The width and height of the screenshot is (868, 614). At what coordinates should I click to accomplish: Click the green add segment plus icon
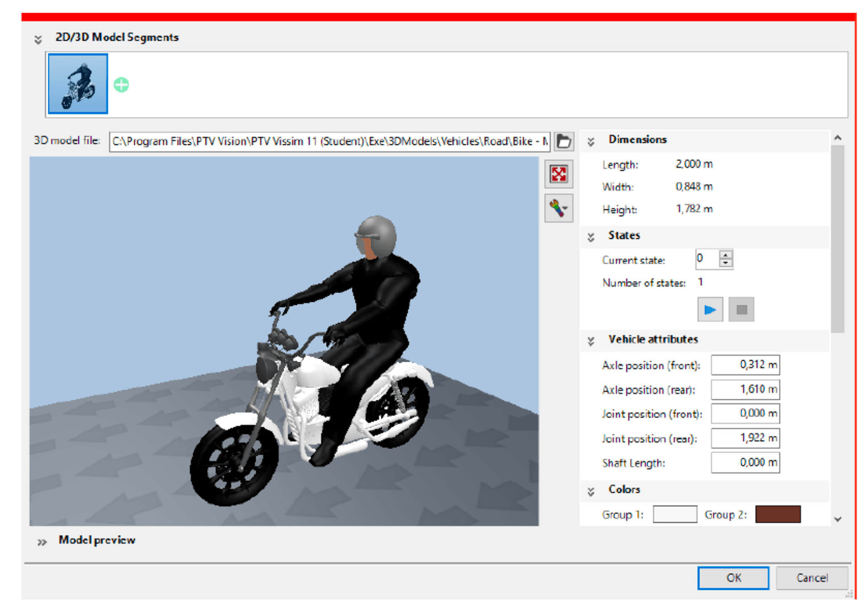pyautogui.click(x=121, y=85)
